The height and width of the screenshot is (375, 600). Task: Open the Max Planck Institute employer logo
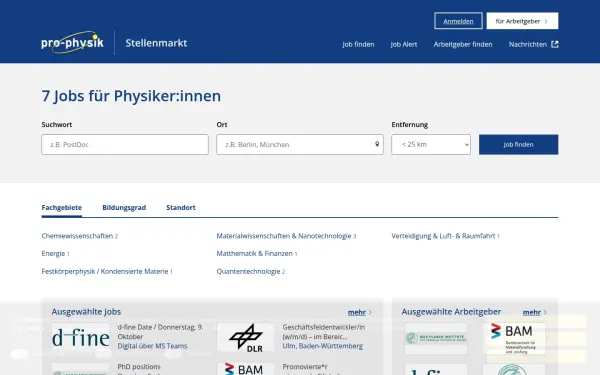coord(436,338)
